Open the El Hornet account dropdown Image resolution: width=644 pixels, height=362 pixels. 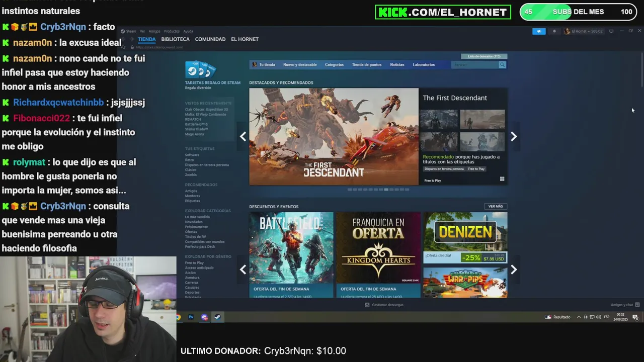pyautogui.click(x=583, y=31)
